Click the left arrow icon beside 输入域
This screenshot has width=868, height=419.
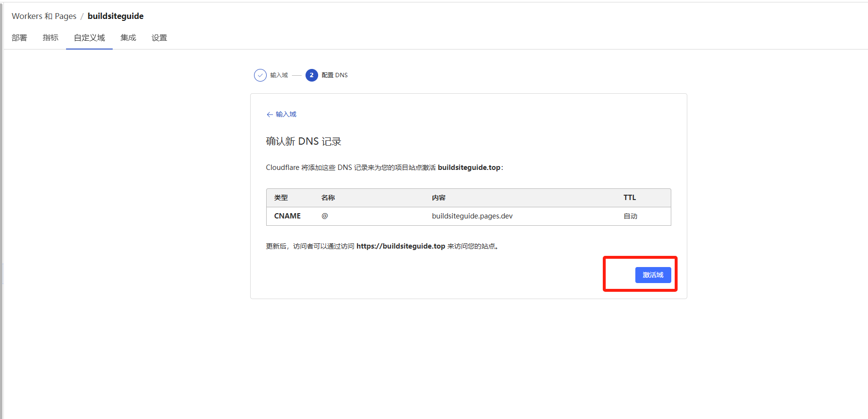[x=270, y=115]
